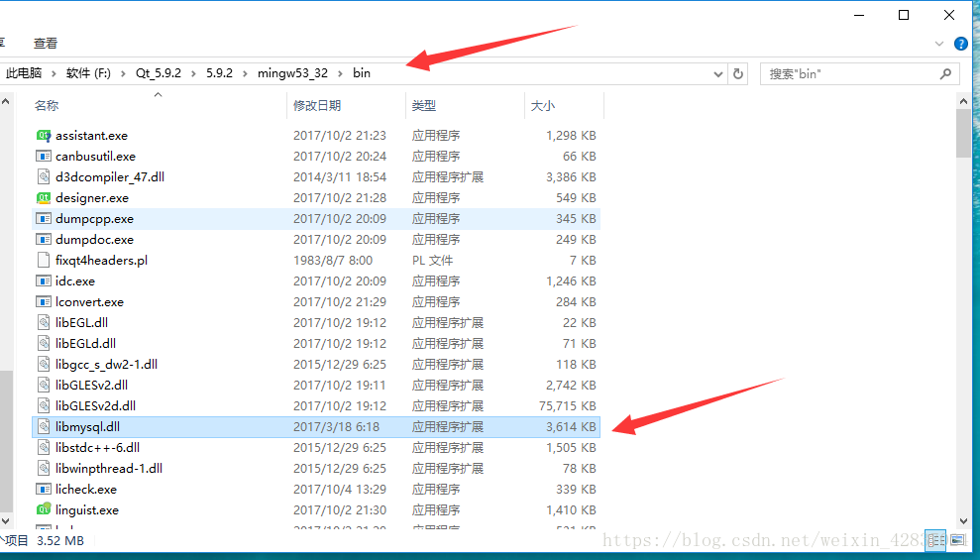
Task: Go to mingw53_32 folder in address path
Action: click(x=292, y=73)
